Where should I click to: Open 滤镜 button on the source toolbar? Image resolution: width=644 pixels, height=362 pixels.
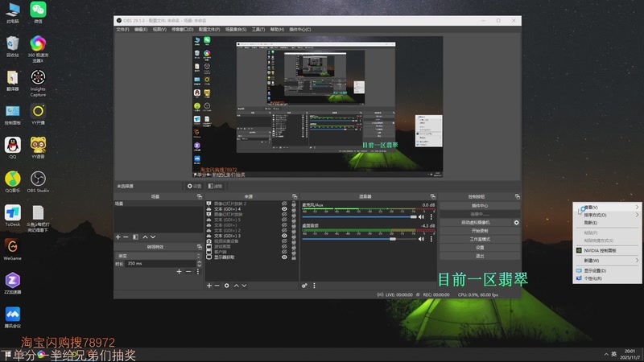point(215,187)
